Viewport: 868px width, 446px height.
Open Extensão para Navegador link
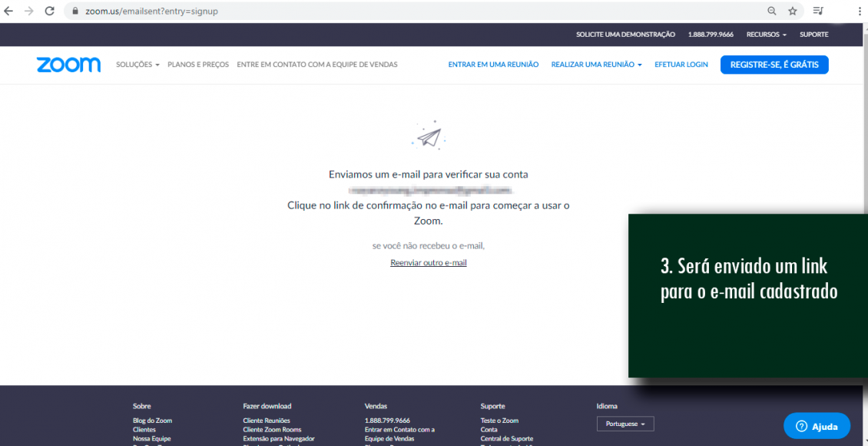278,438
